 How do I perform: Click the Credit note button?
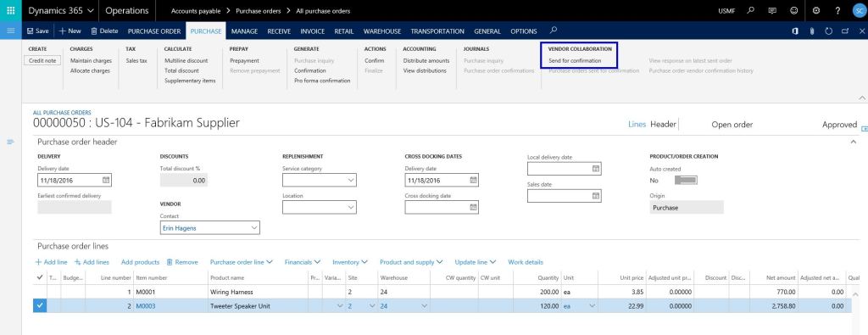pos(42,61)
